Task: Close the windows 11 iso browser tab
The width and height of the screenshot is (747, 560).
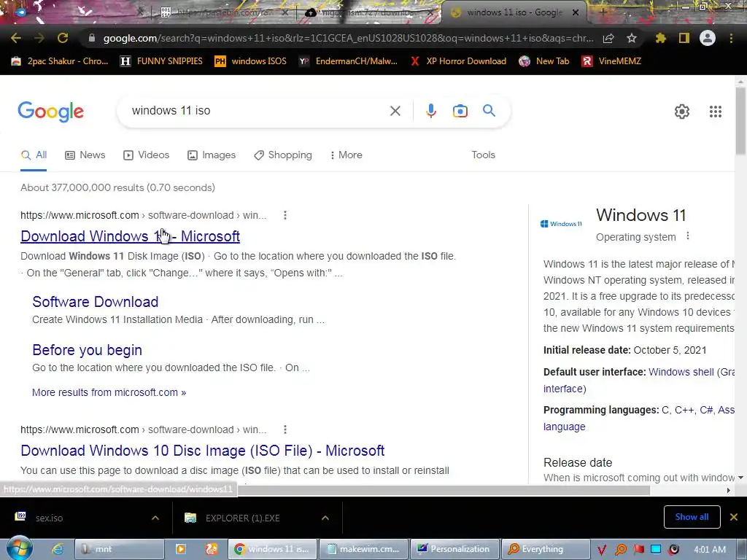Action: [576, 12]
